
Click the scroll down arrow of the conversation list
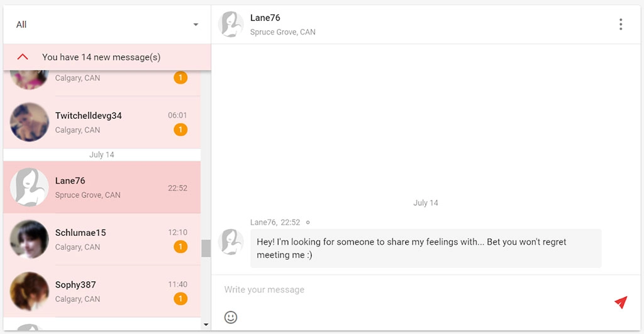pos(206,325)
